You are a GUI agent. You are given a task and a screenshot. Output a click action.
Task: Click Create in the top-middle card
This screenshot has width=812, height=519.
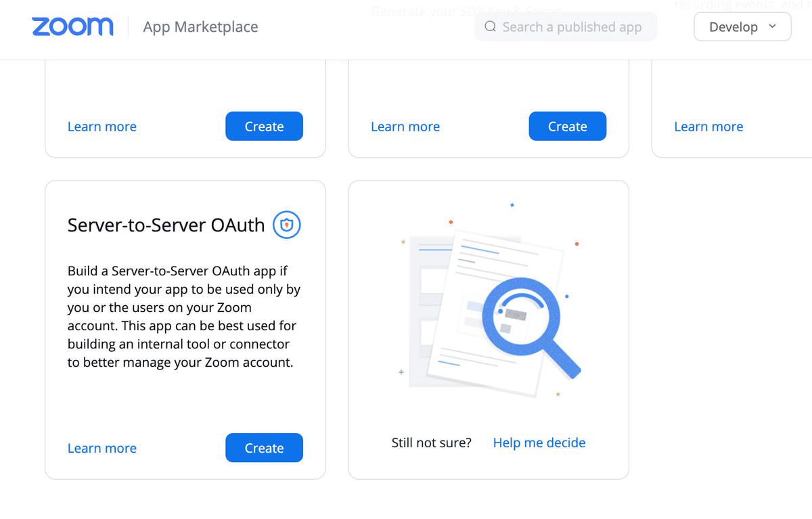coord(567,127)
